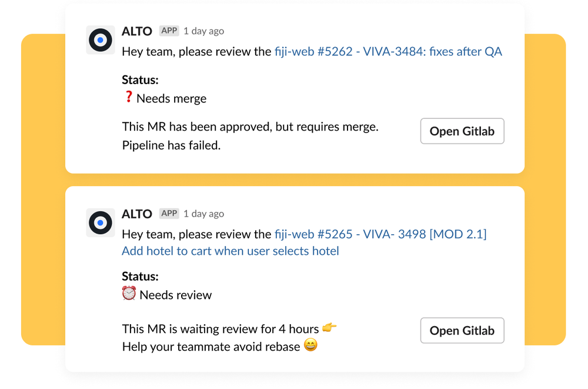Click the '1 day ago' timestamp on the #5262 message
This screenshot has width=588, height=389.
[203, 31]
